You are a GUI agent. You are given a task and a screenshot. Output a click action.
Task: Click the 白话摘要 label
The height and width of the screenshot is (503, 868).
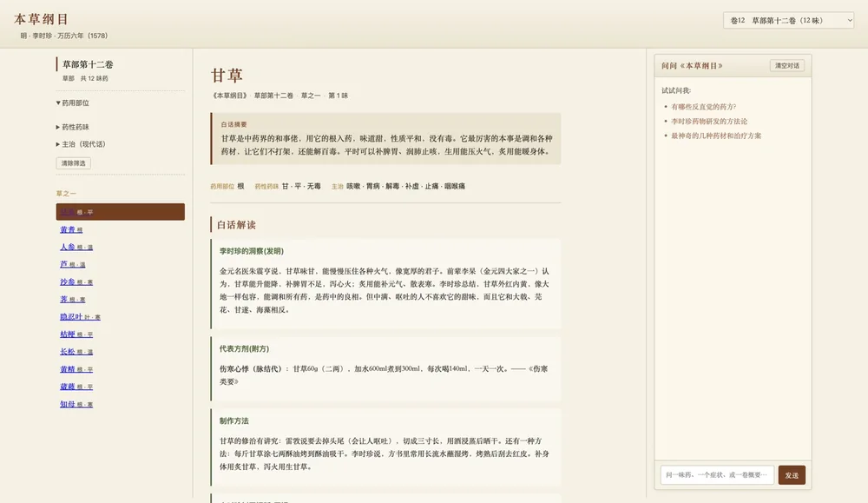(233, 124)
